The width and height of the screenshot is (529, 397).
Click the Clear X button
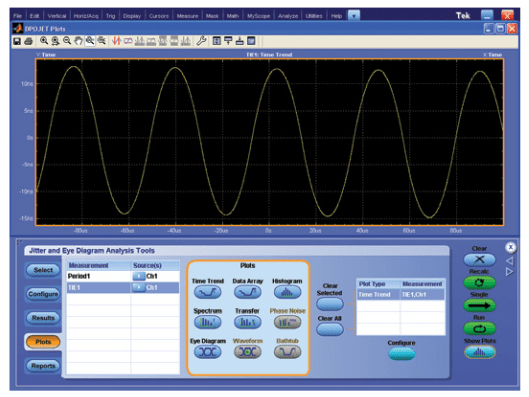coord(479,259)
